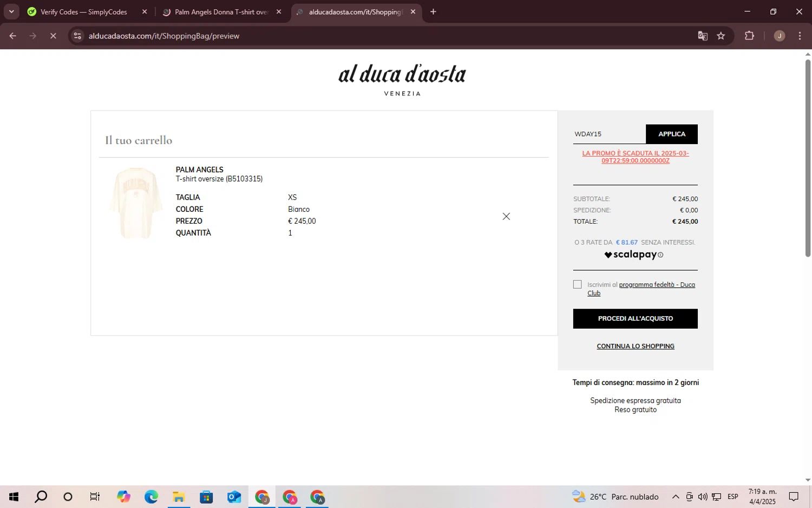Click the PALM ANGELS product name
The width and height of the screenshot is (812, 508).
coord(199,170)
